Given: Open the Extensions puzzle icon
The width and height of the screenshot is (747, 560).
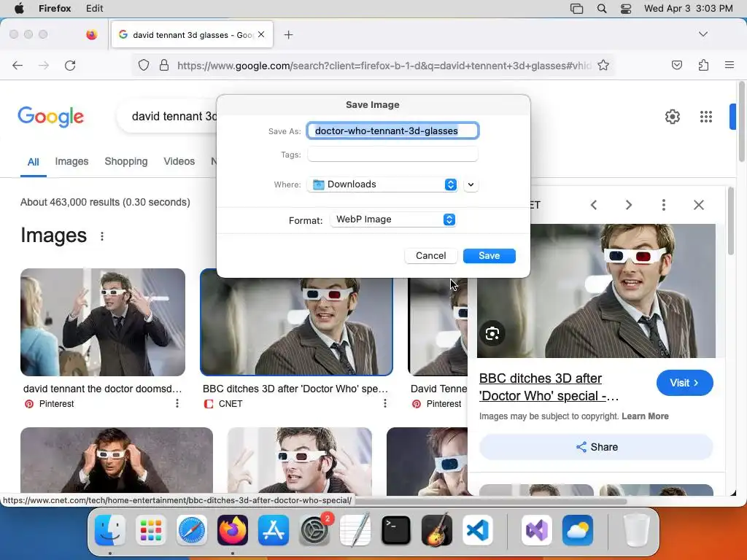Looking at the screenshot, I should coord(703,65).
